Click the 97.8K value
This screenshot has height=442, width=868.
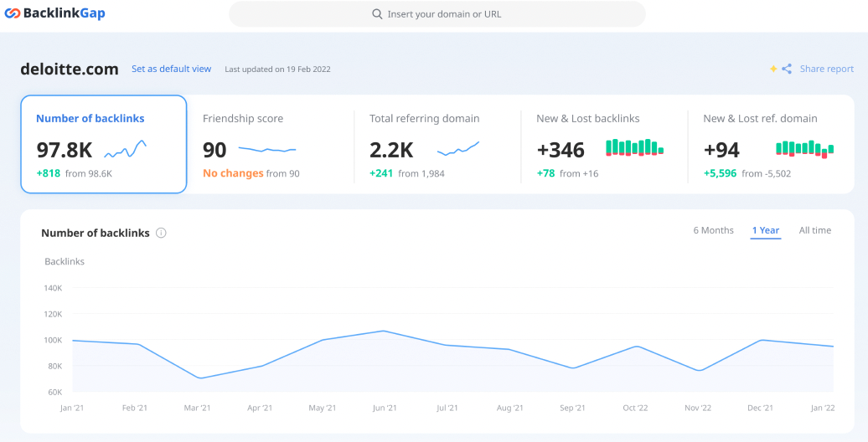[65, 150]
